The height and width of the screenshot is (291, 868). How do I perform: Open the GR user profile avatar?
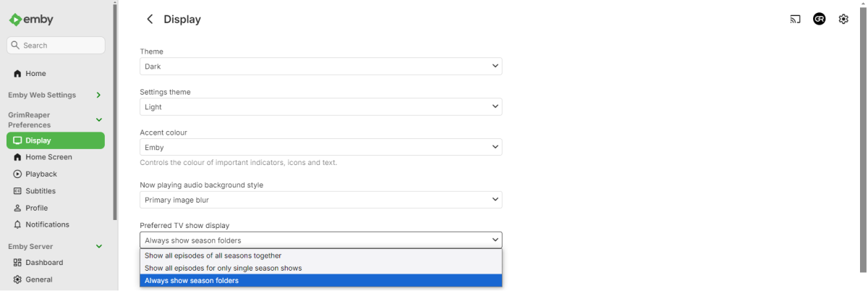click(x=819, y=20)
